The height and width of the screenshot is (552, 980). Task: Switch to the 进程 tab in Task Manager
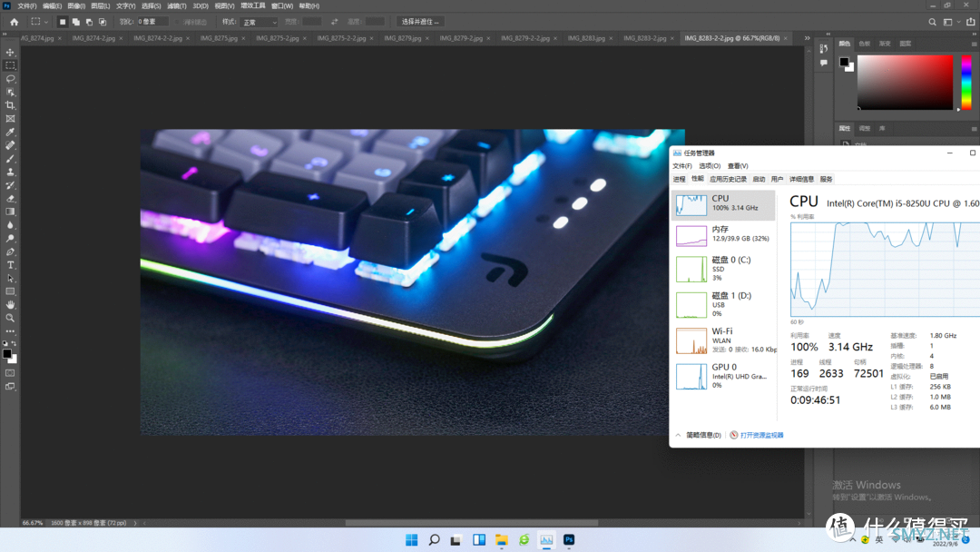pyautogui.click(x=680, y=180)
